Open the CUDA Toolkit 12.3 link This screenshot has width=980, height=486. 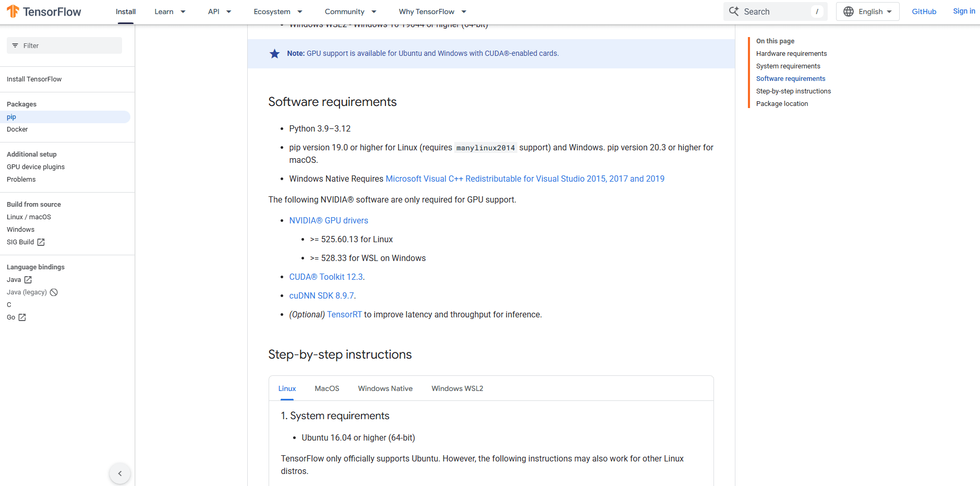click(326, 277)
